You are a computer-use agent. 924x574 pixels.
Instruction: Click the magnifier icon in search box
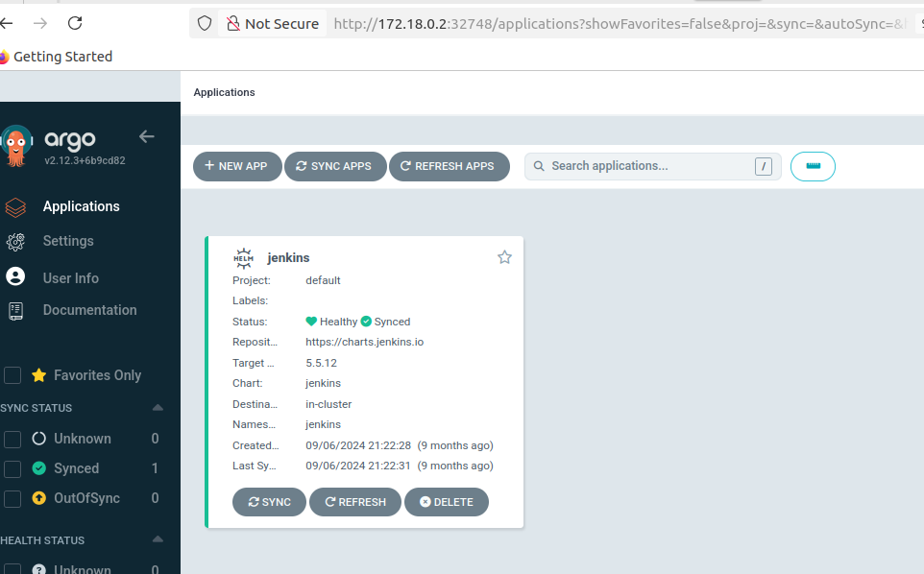click(539, 167)
